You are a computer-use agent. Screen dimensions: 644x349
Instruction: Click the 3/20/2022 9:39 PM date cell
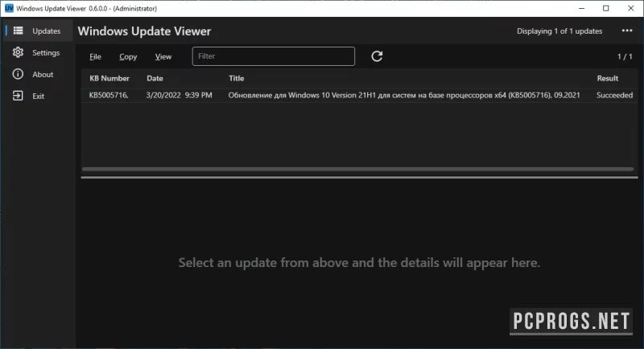pos(179,95)
